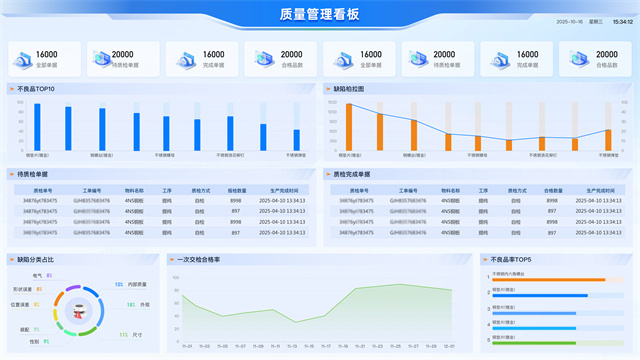Click the rightmost 合格品数 card icon
The width and height of the screenshot is (640, 360).
580,59
